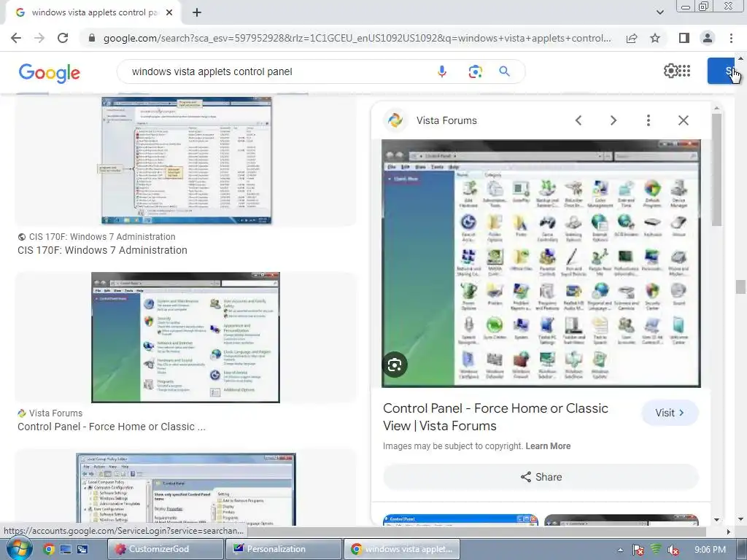Open the tab search dropdown arrow
The image size is (747, 560).
659,12
